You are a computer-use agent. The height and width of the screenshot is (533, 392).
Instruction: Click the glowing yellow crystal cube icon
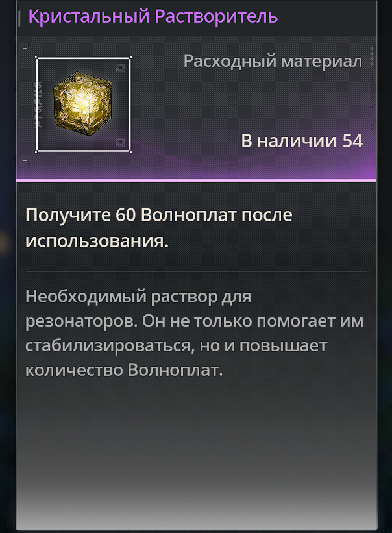[83, 104]
